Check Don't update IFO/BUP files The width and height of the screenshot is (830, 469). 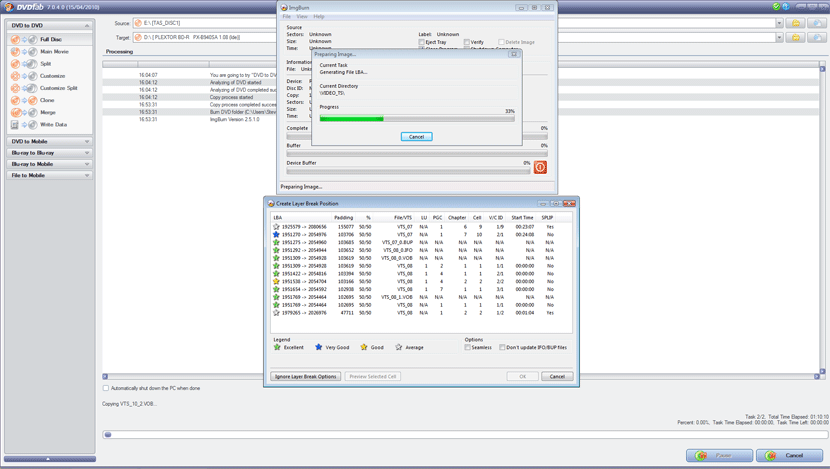[x=503, y=348]
